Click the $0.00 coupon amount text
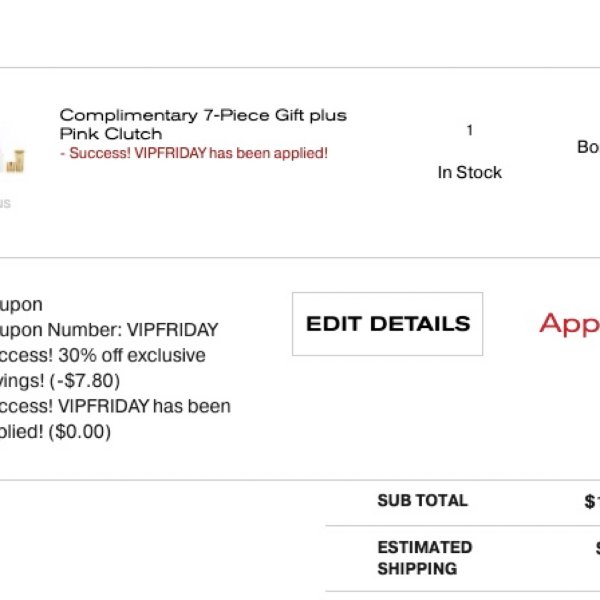This screenshot has width=600, height=600. coord(80,432)
